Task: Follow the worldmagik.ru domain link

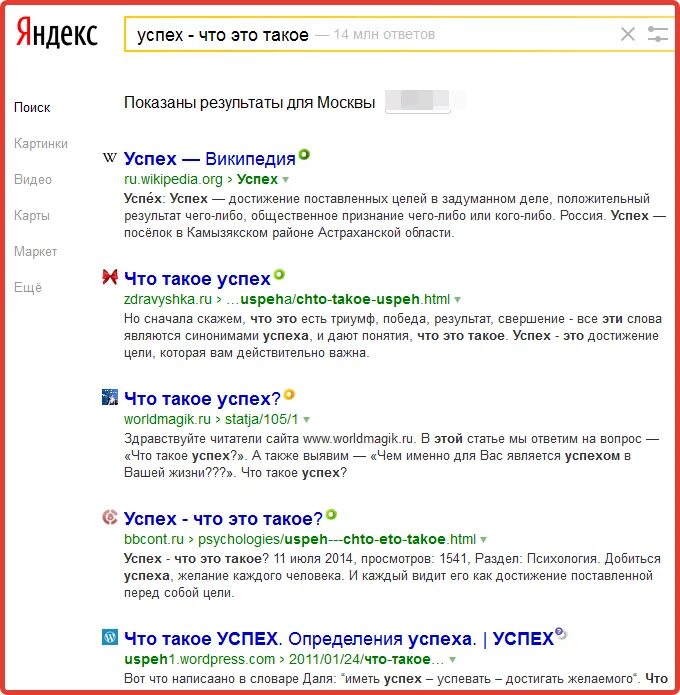Action: [168, 419]
